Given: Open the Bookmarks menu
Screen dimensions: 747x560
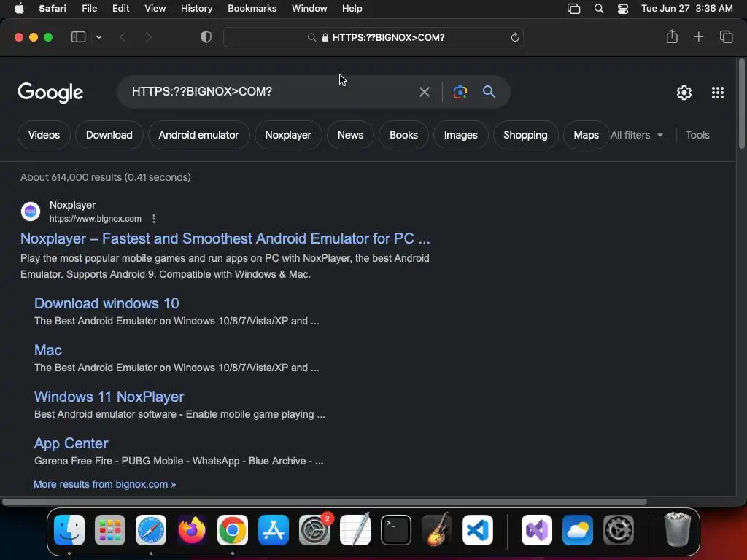Looking at the screenshot, I should pyautogui.click(x=252, y=8).
